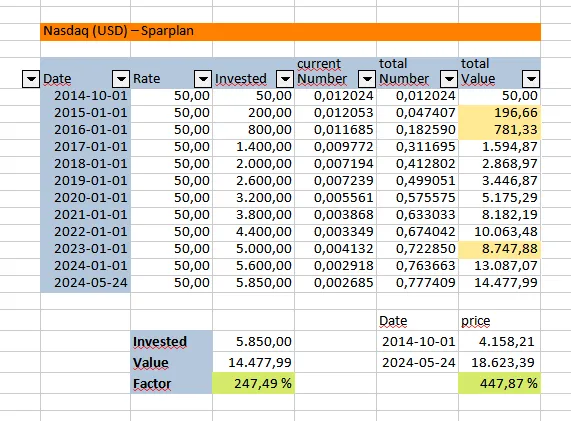
Task: Click Invested value 200,00
Action: point(253,113)
